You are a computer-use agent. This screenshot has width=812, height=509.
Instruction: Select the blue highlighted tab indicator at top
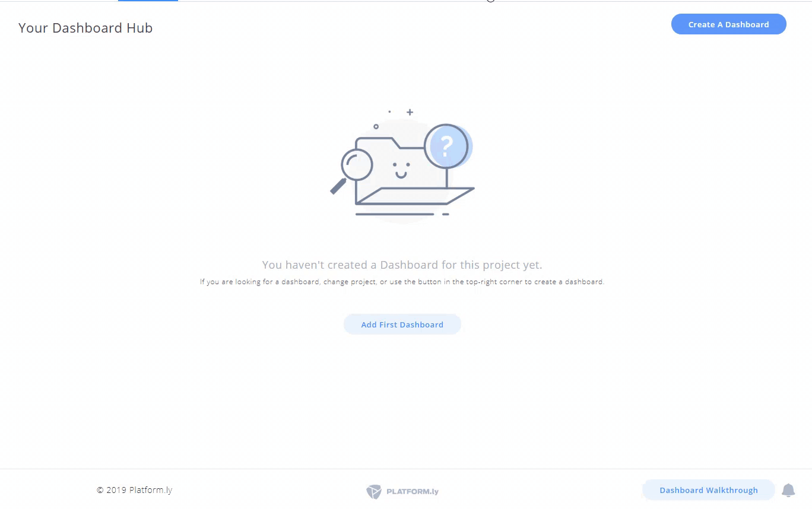[x=148, y=1]
